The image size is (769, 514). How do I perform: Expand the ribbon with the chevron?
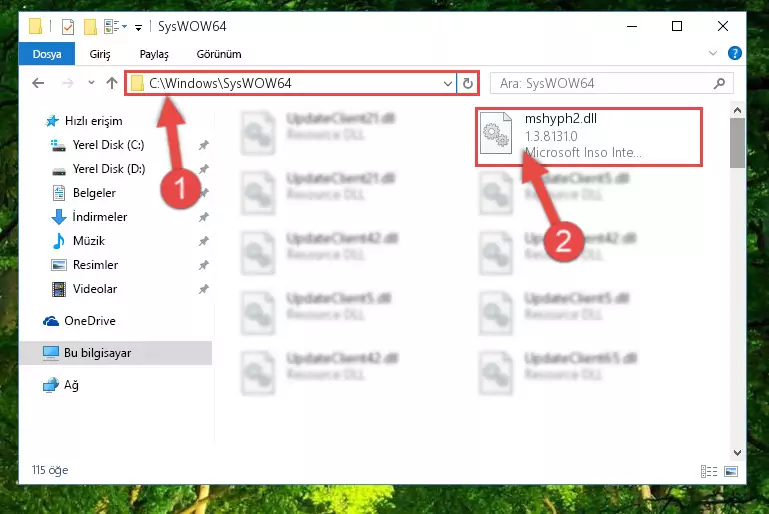(x=713, y=53)
